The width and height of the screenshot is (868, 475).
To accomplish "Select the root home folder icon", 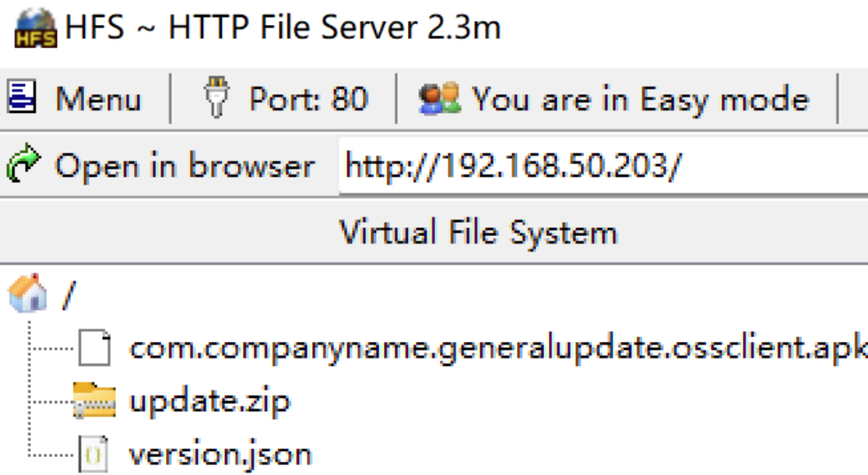I will pyautogui.click(x=28, y=293).
